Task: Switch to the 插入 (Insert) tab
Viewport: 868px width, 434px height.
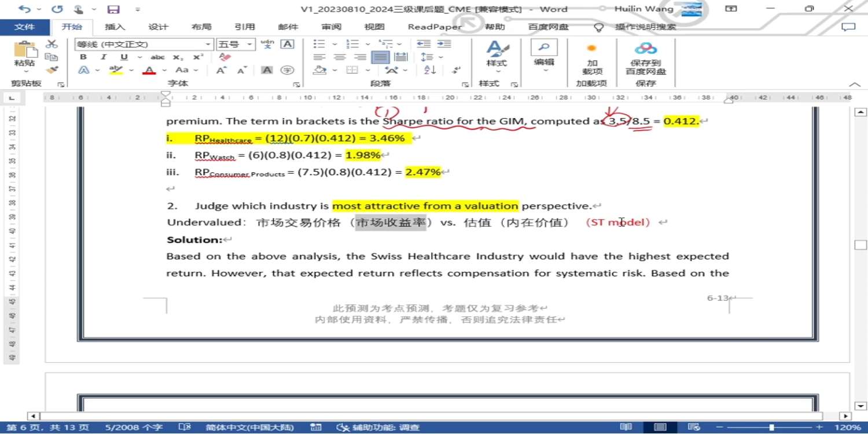Action: click(x=115, y=27)
